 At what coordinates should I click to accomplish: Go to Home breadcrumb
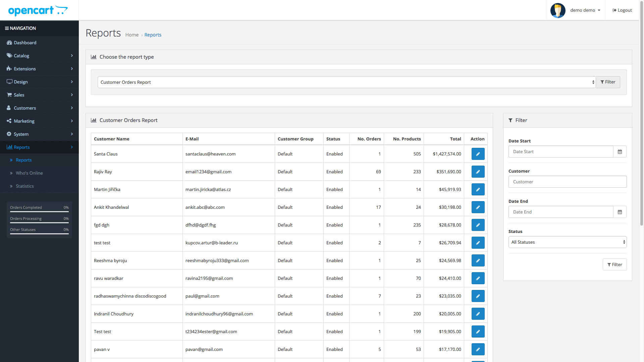click(x=132, y=35)
